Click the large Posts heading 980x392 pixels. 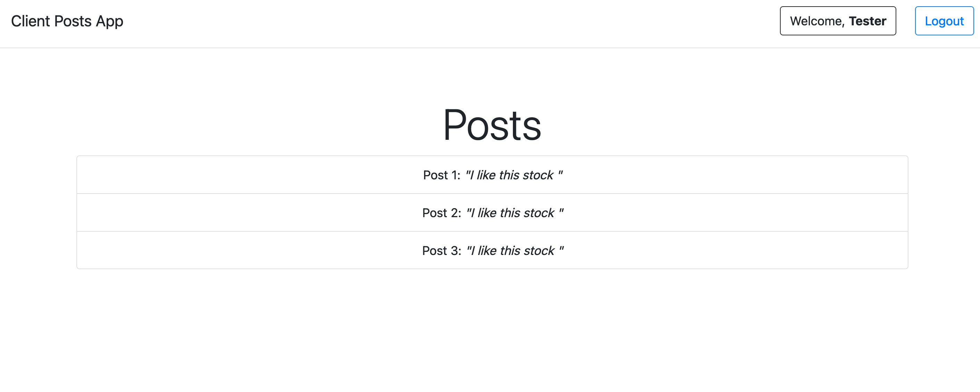[492, 125]
